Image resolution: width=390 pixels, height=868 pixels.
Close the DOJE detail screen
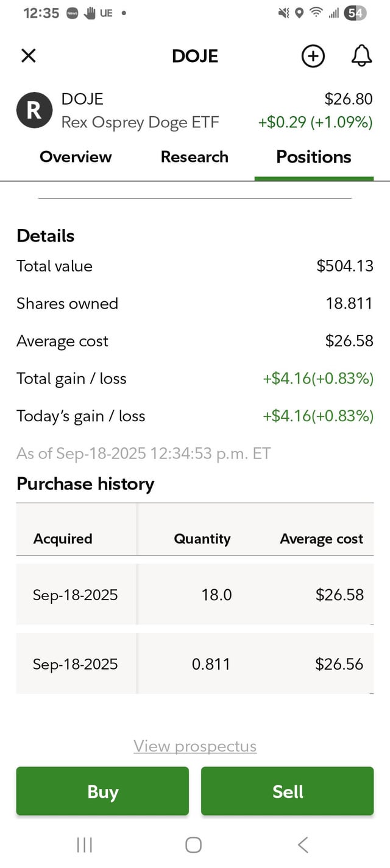click(29, 56)
